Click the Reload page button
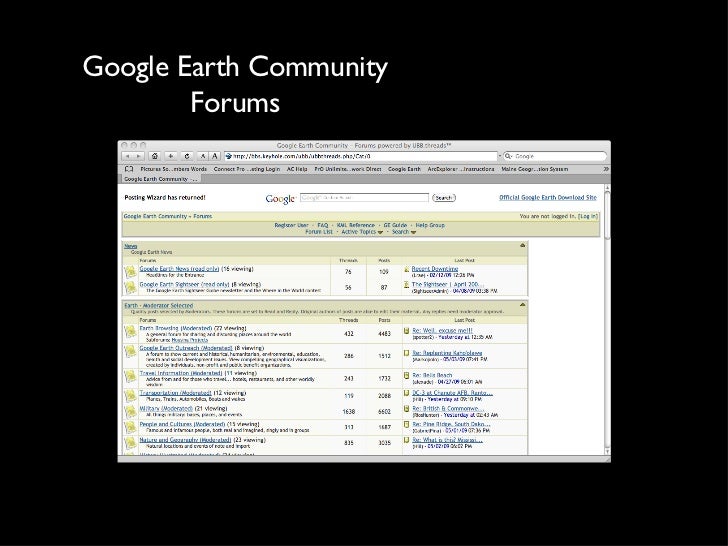The width and height of the screenshot is (728, 546). coord(187,156)
